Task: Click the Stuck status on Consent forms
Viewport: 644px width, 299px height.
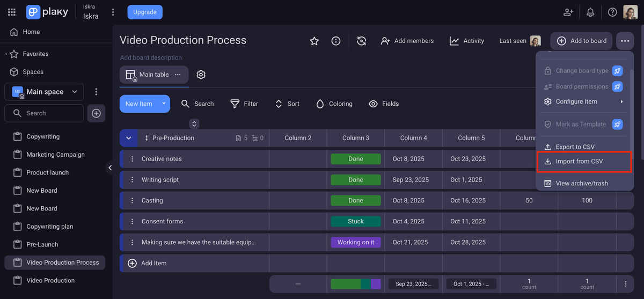Action: [356, 221]
